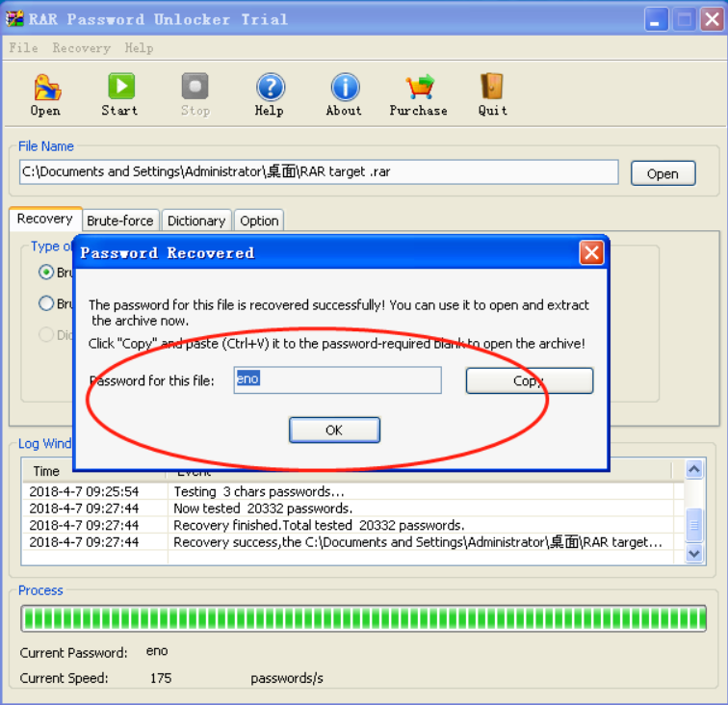728x705 pixels.
Task: Click the Current Speed value 175
Action: click(x=161, y=678)
